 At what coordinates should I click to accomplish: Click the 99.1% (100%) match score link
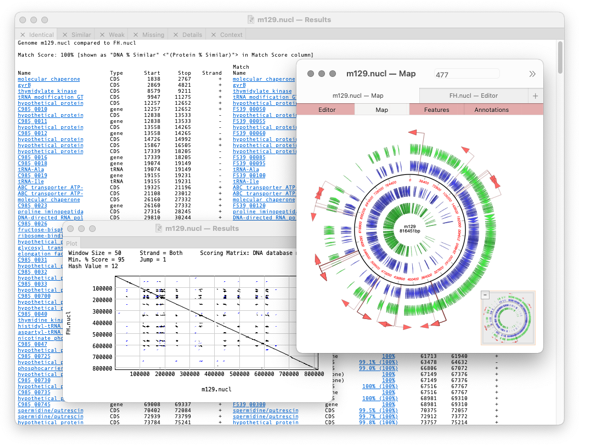click(378, 362)
